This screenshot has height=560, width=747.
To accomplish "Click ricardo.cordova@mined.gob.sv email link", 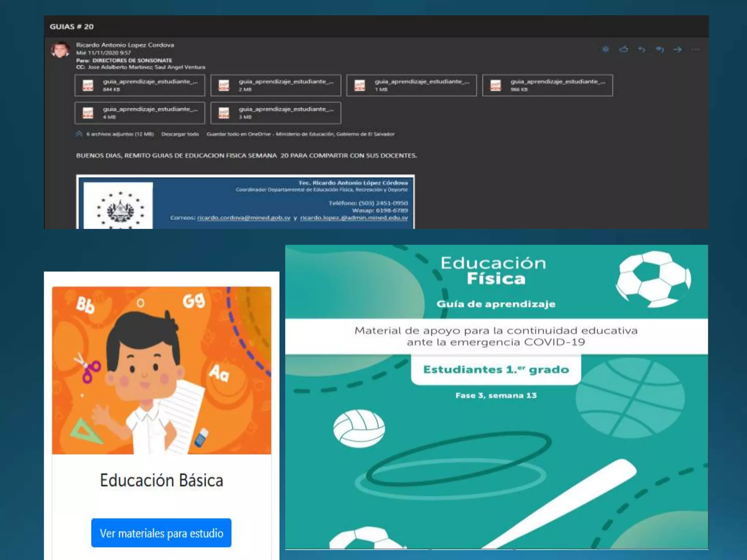I will point(244,218).
